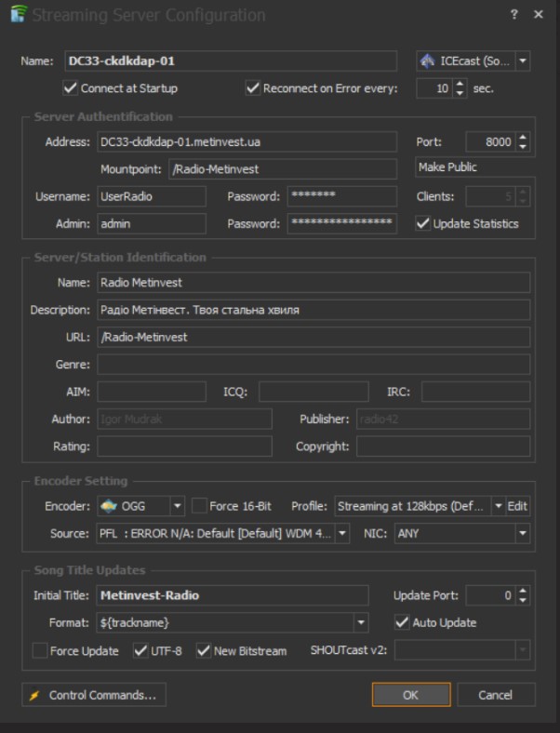Open the Source device dropdown
This screenshot has width=560, height=733.
tap(342, 533)
